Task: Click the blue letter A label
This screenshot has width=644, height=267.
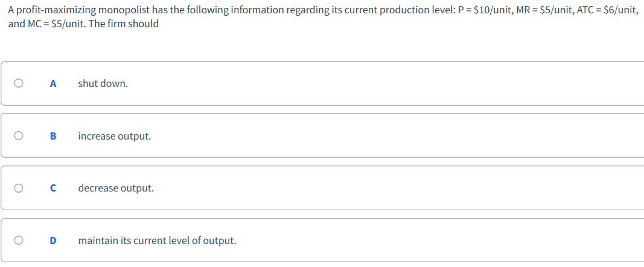Action: 53,84
